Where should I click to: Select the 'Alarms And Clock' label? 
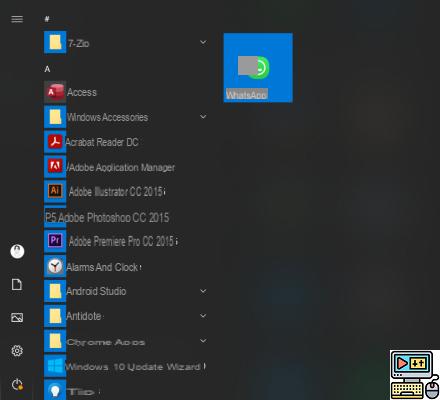click(x=102, y=267)
